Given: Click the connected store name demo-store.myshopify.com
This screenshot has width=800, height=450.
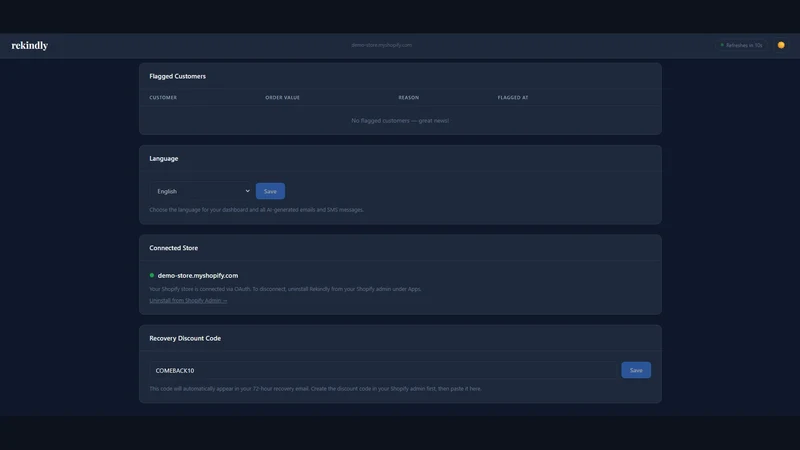Looking at the screenshot, I should pos(198,276).
